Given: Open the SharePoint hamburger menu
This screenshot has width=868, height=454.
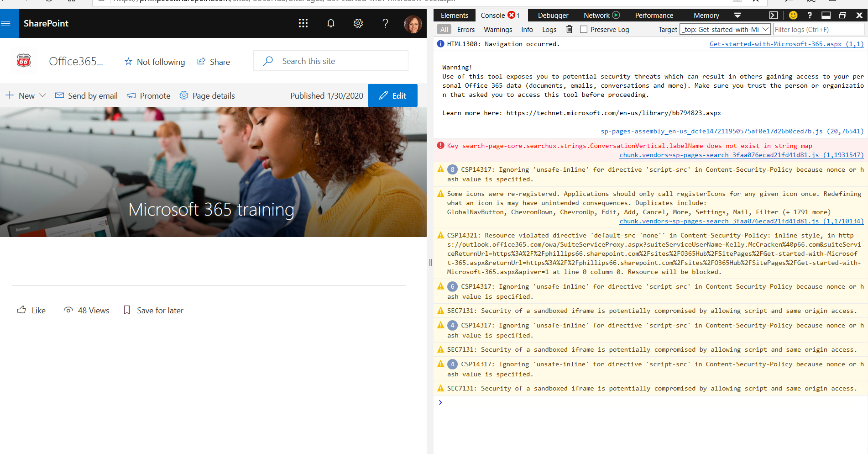Looking at the screenshot, I should (6, 23).
